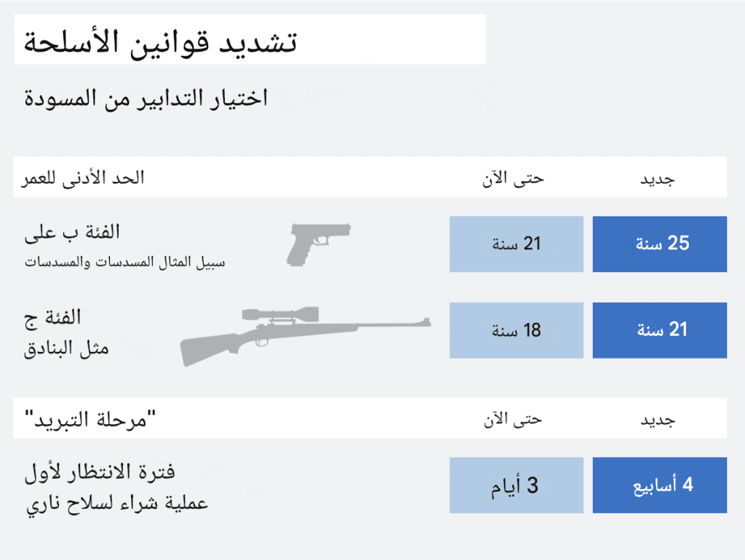The width and height of the screenshot is (745, 560).
Task: Click "حتى الآن" in the minimum age header
Action: (x=514, y=178)
